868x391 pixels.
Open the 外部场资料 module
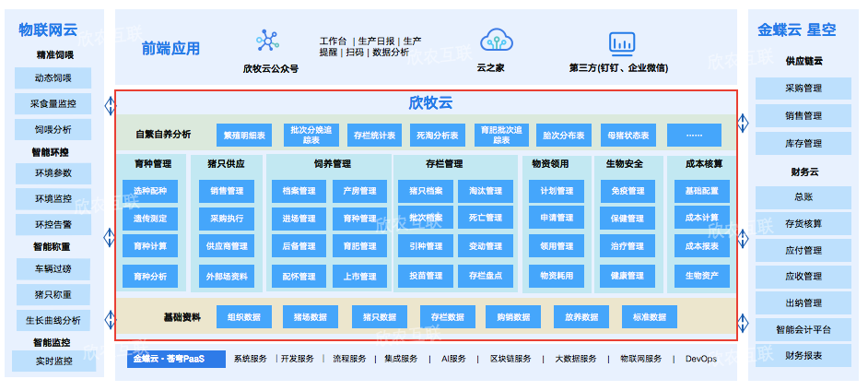coord(227,277)
